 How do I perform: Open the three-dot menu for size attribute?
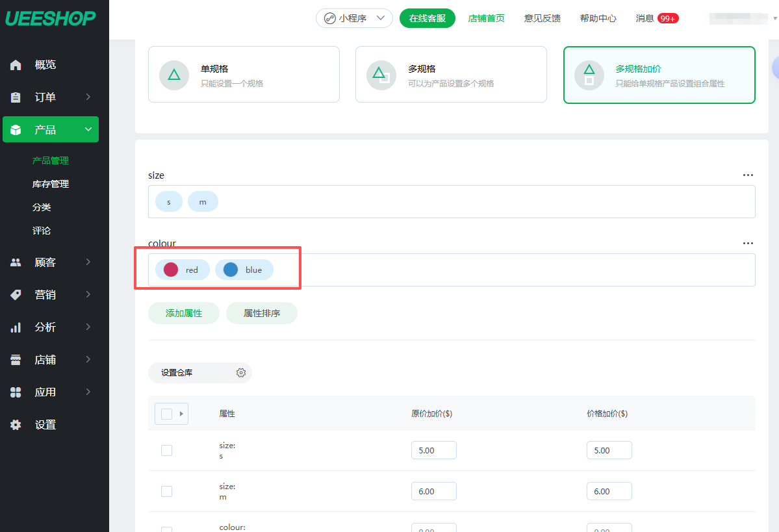click(748, 175)
